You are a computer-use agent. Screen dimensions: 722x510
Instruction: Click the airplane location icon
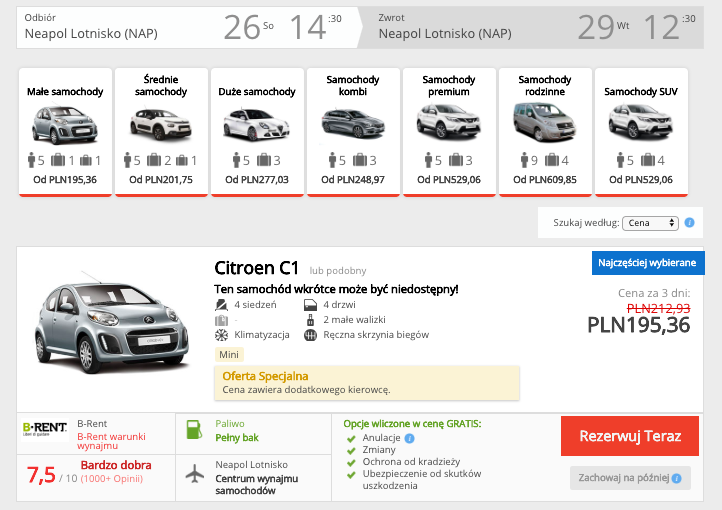194,474
